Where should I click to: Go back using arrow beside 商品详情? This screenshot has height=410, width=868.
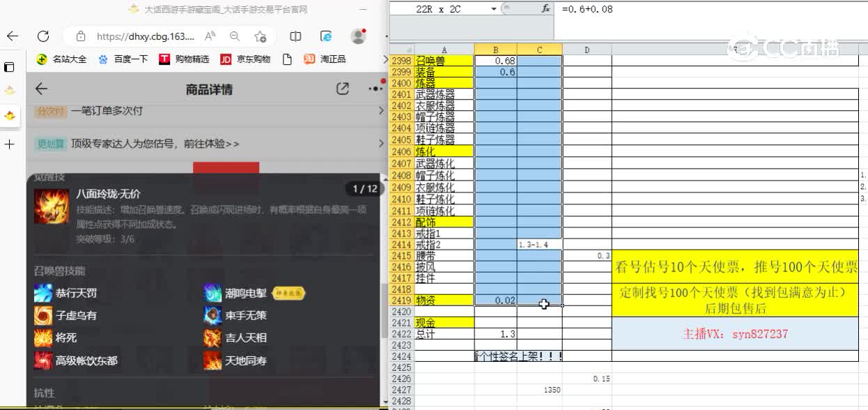41,89
